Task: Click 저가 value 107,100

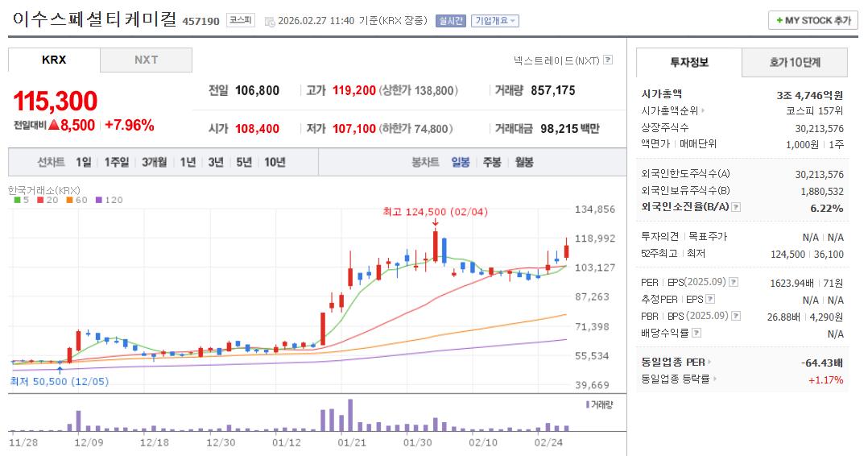Action: [x=353, y=129]
